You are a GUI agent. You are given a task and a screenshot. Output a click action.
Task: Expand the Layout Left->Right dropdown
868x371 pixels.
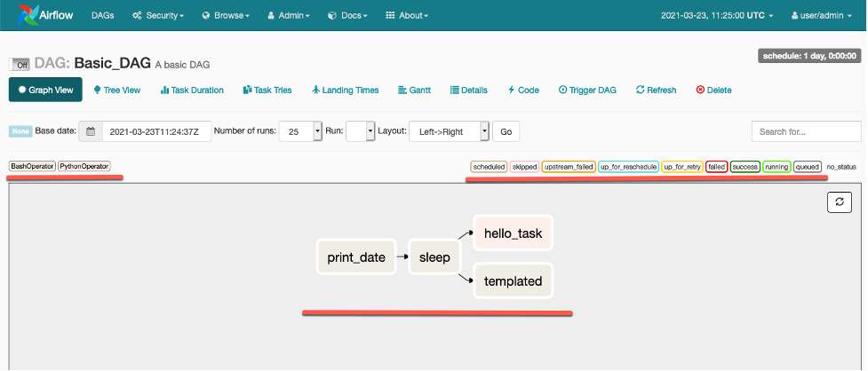click(484, 131)
